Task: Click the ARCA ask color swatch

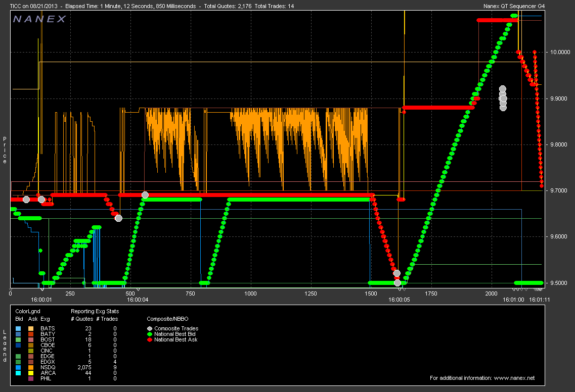Action: 31,373
